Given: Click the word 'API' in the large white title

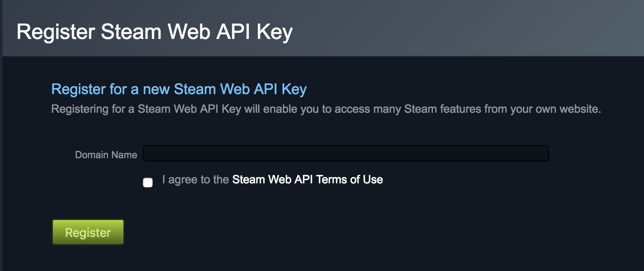Looking at the screenshot, I should pyautogui.click(x=233, y=32).
